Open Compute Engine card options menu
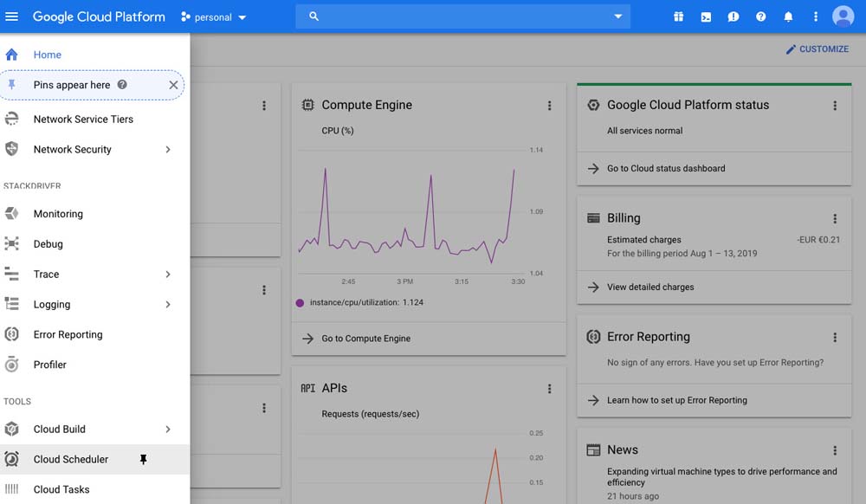The width and height of the screenshot is (866, 504). 549,106
